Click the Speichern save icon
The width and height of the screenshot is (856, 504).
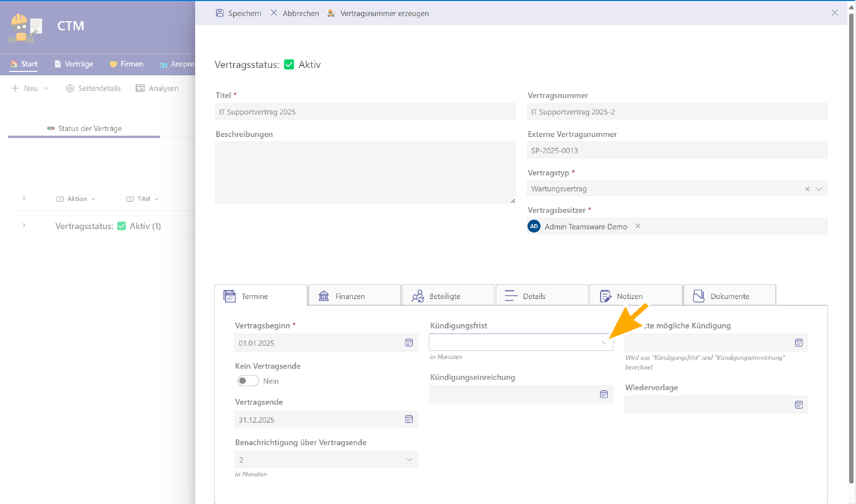(x=220, y=13)
